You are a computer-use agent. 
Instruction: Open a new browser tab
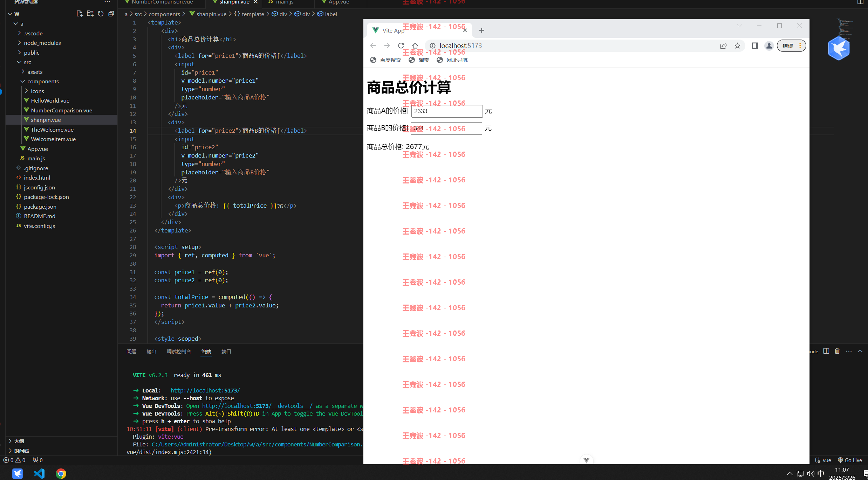coord(481,30)
